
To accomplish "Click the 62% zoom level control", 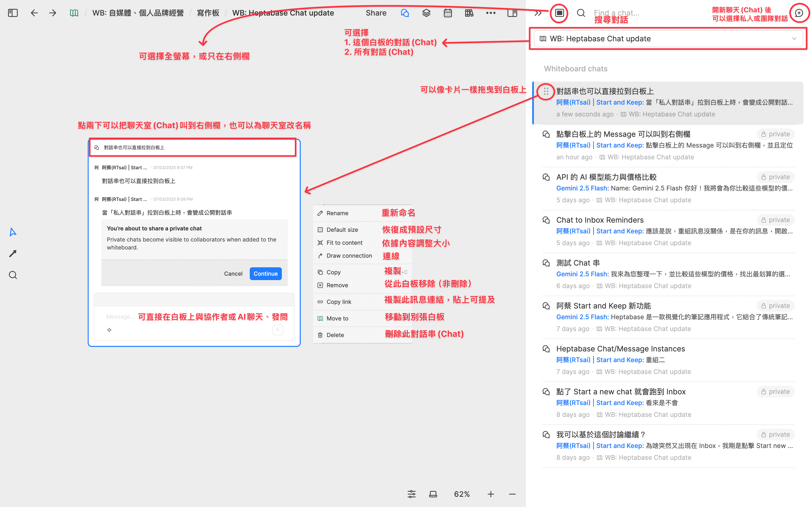I will click(462, 494).
